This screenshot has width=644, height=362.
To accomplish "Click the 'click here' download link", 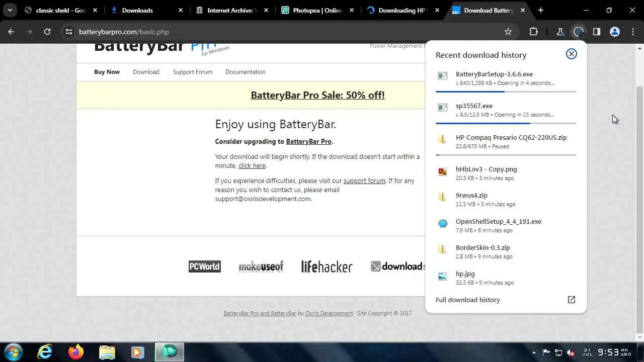I will pyautogui.click(x=252, y=165).
